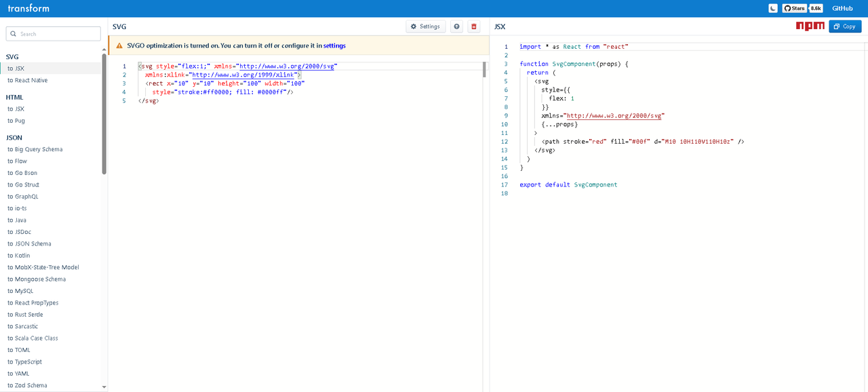The image size is (868, 392).
Task: Click the w3.org/1999/xlink URL in SVG editor
Action: tap(242, 75)
